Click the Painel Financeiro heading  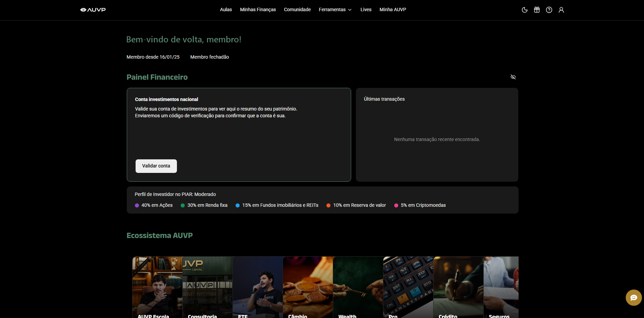pos(157,77)
